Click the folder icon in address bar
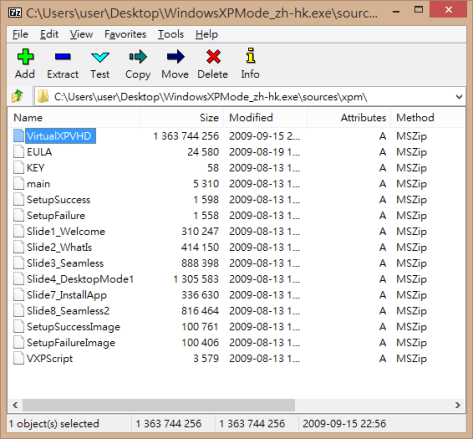This screenshot has height=439, width=473. [x=43, y=97]
